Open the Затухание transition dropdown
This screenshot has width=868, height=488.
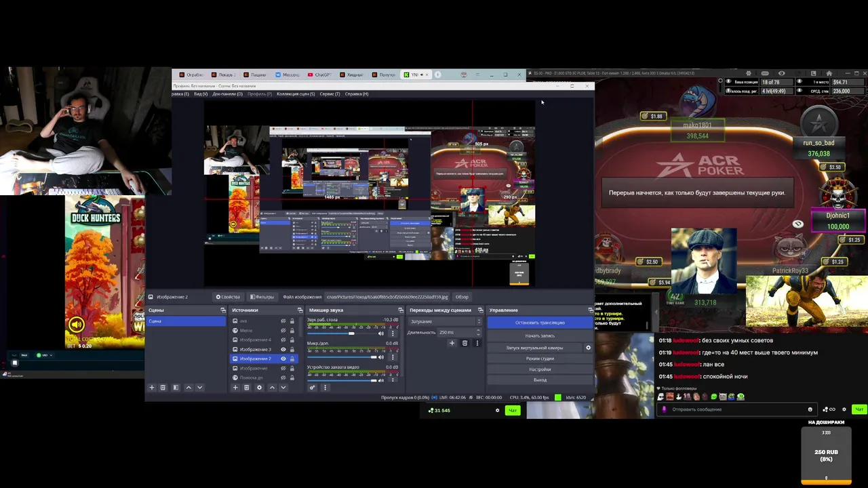[x=445, y=321]
